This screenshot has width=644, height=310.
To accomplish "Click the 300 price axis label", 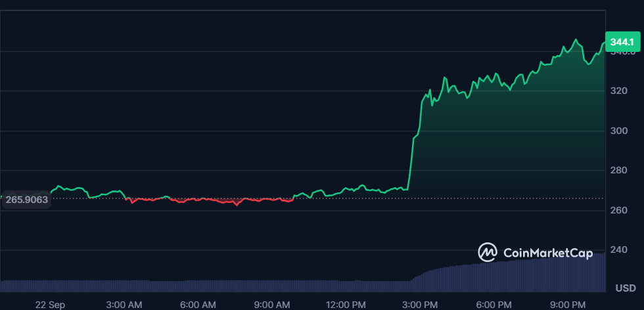I will (618, 131).
